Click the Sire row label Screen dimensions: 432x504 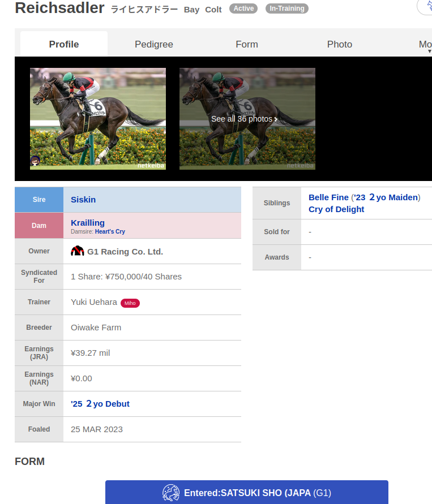point(39,200)
